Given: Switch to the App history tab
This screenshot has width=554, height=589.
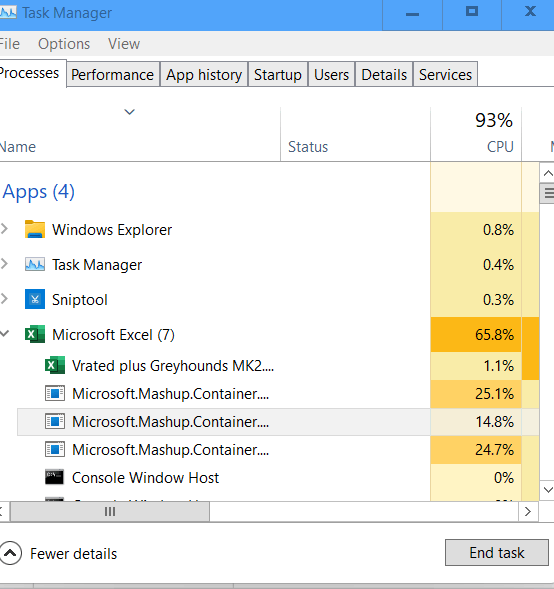Looking at the screenshot, I should pos(204,75).
